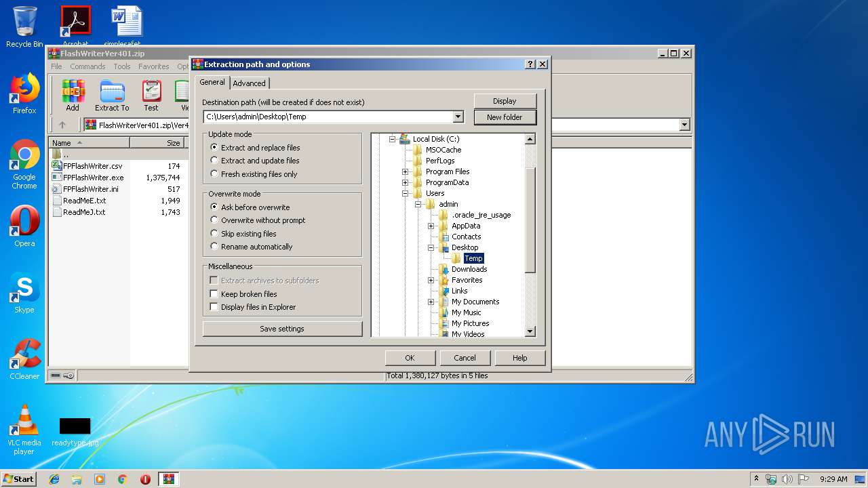Open Recycle Bin desktop icon
Image resolution: width=868 pixels, height=488 pixels.
[24, 27]
